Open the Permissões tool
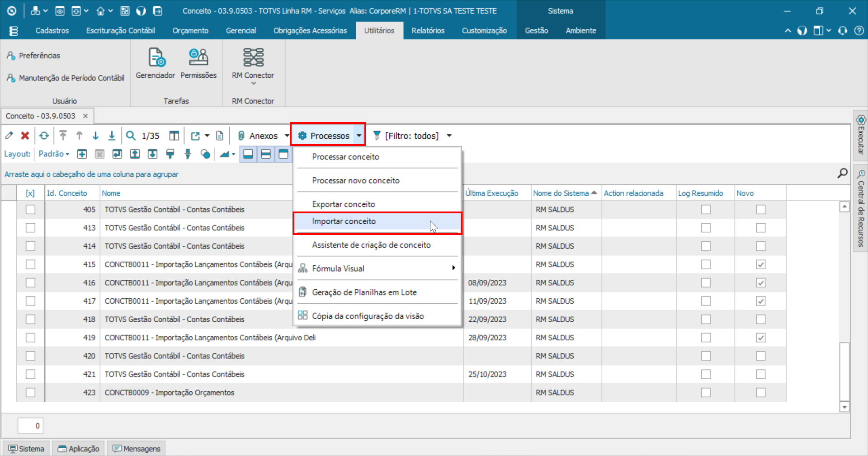Screen dimensions: 868x456 pos(198,64)
